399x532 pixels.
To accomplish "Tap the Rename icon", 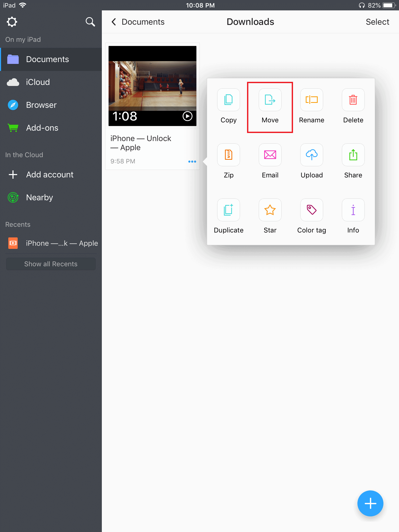I will pyautogui.click(x=311, y=100).
